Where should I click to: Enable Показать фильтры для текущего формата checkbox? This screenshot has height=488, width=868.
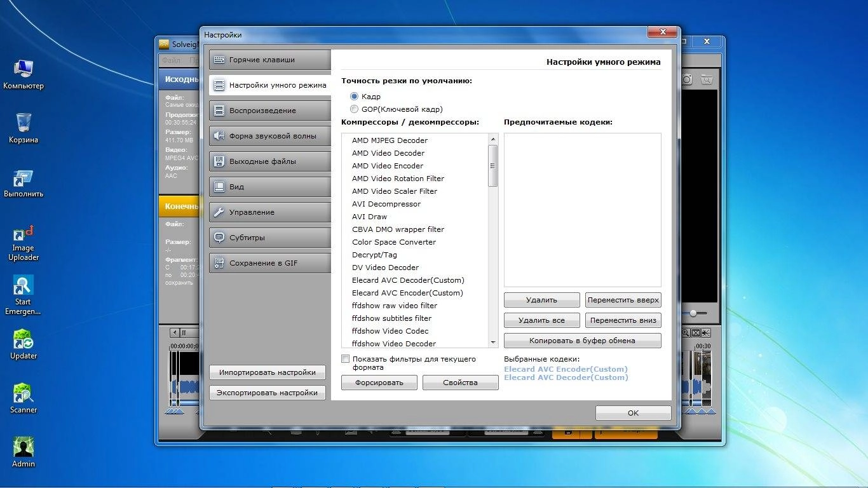346,359
